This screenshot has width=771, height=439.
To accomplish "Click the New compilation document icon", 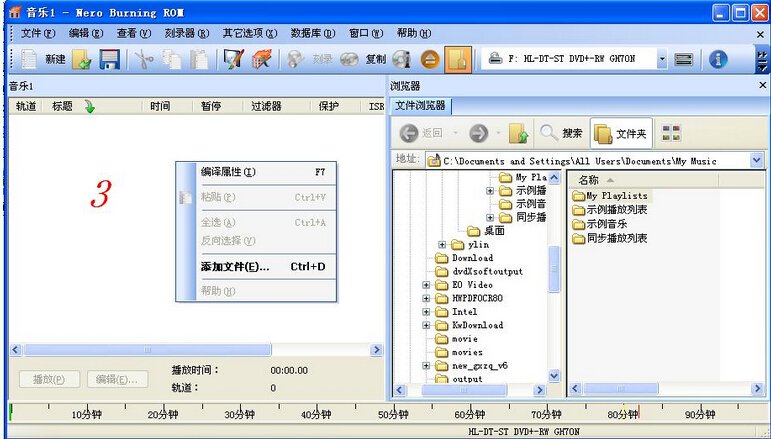I will pyautogui.click(x=29, y=59).
